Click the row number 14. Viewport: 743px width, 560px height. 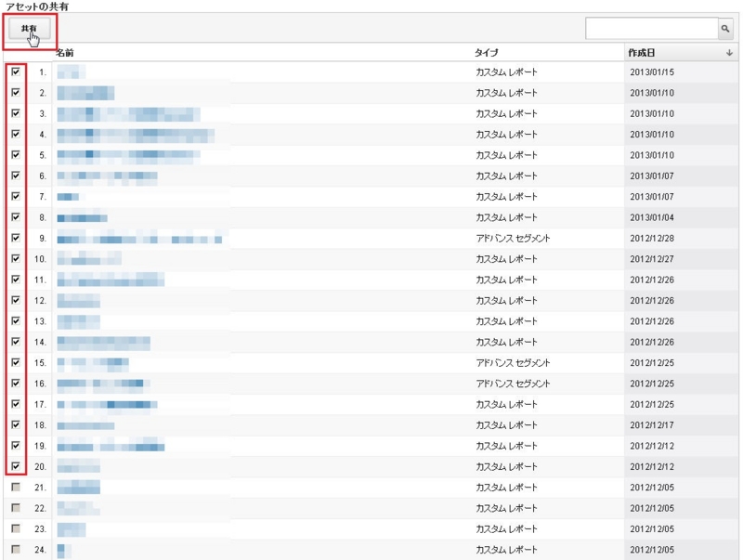[x=40, y=342]
